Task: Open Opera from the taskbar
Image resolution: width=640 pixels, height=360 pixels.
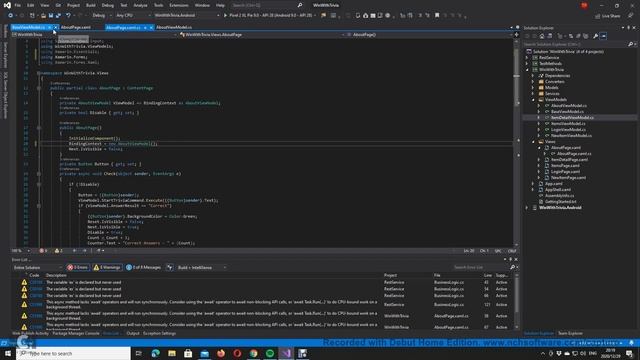Action: [x=237, y=353]
